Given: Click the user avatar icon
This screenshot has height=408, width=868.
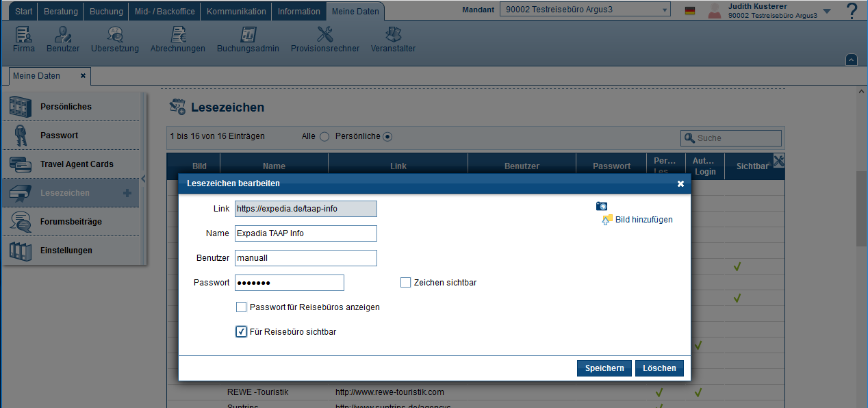Looking at the screenshot, I should pyautogui.click(x=715, y=10).
